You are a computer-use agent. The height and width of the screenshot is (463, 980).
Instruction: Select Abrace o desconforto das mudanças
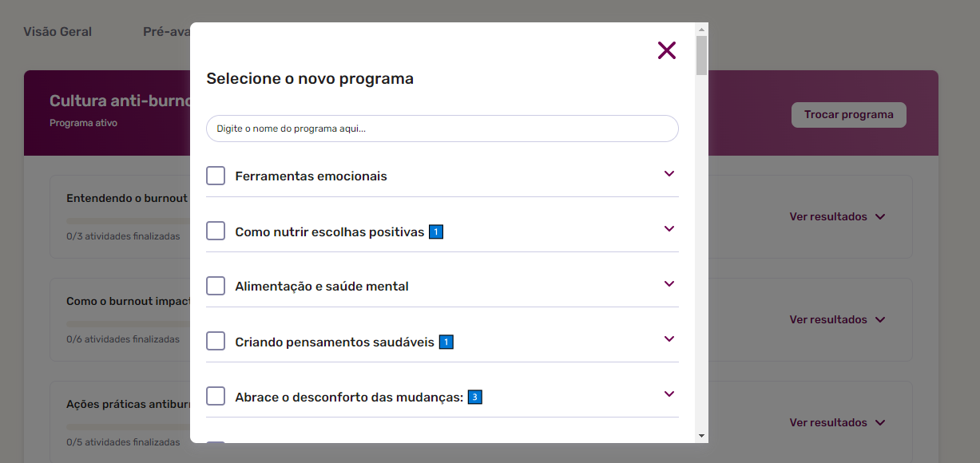click(x=216, y=396)
